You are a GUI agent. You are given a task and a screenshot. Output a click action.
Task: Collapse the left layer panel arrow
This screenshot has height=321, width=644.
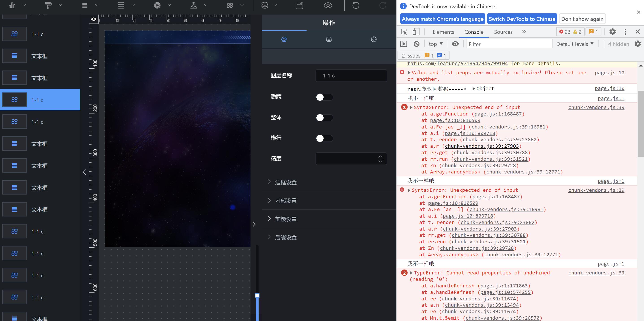pos(84,172)
